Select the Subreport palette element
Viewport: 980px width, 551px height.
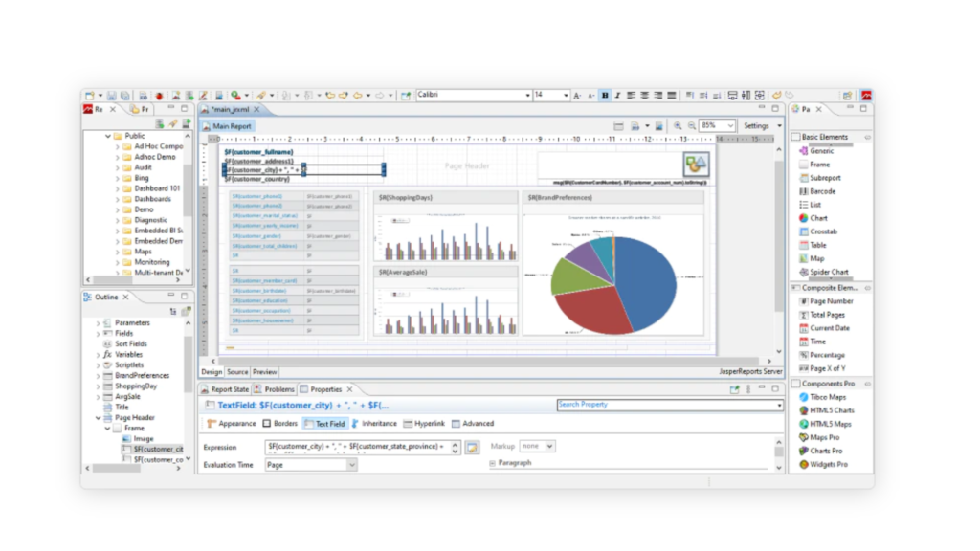820,178
